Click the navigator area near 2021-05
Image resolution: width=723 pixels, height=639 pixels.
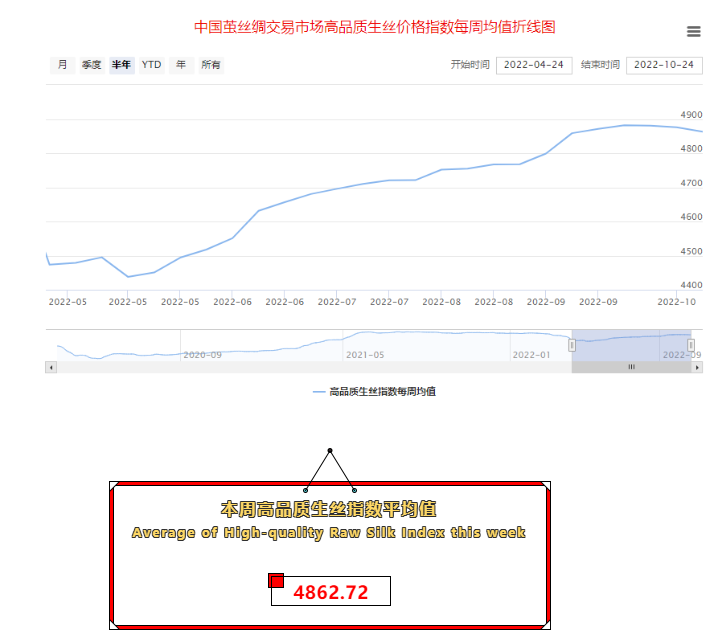(x=364, y=343)
